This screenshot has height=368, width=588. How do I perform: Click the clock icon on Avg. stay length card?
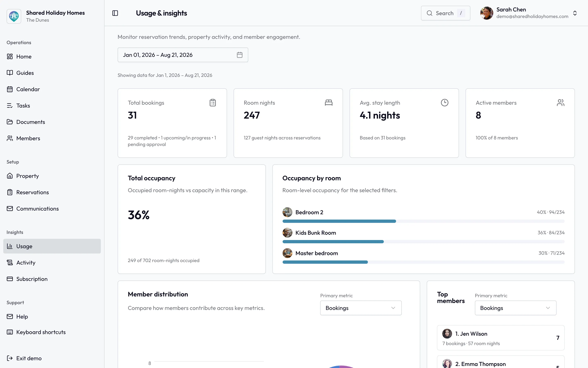pos(444,103)
